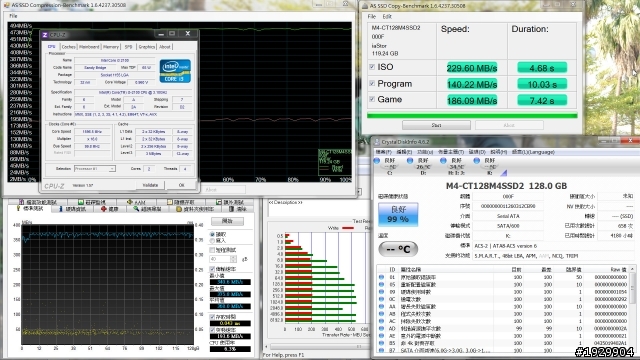Click status circle of SMART attribute AA

pos(381,307)
